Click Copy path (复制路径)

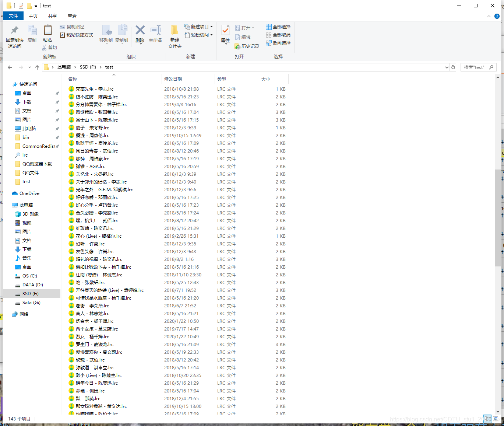point(72,27)
